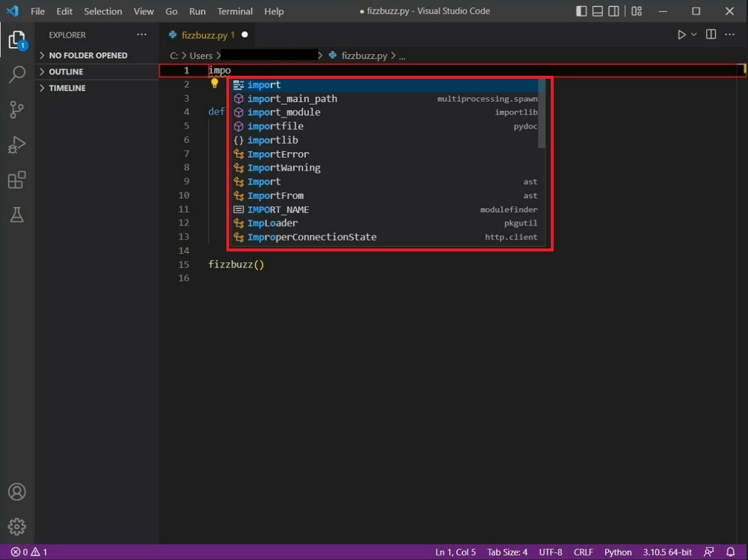The width and height of the screenshot is (748, 560).
Task: Toggle Primary Side Bar visibility
Action: coord(581,11)
